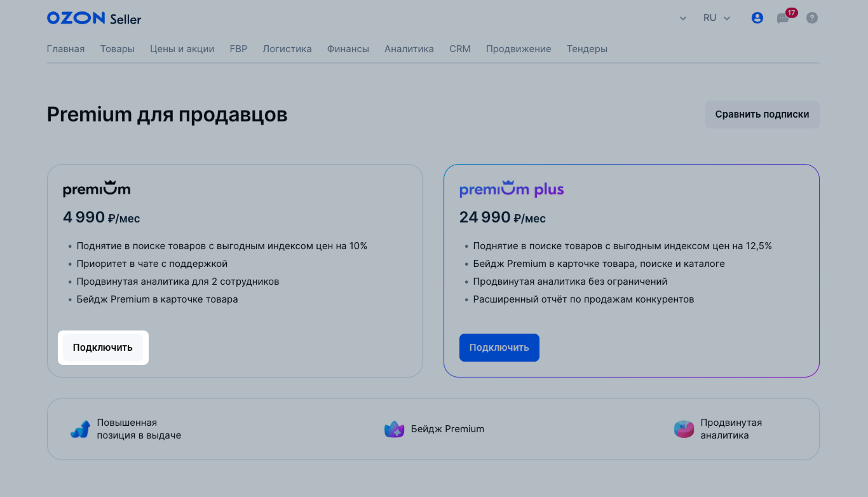This screenshot has height=497, width=868.
Task: Expand the RU language dropdown
Action: 717,18
